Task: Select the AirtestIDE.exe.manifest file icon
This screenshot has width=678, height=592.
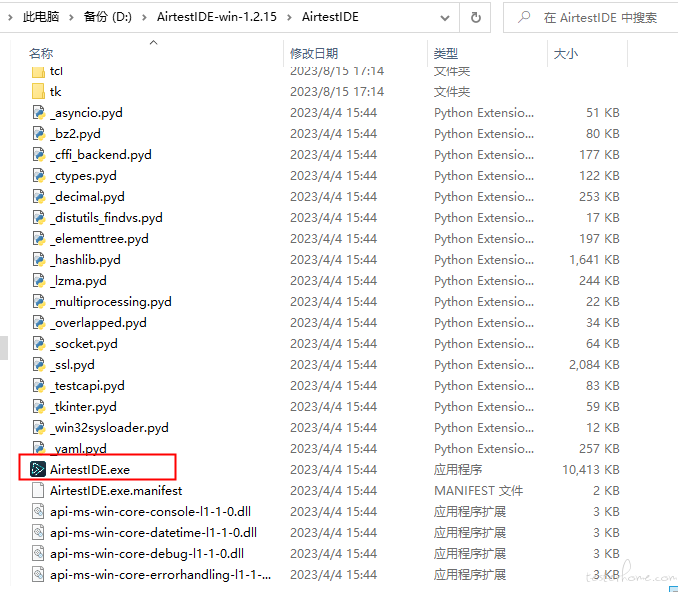Action: coord(38,490)
